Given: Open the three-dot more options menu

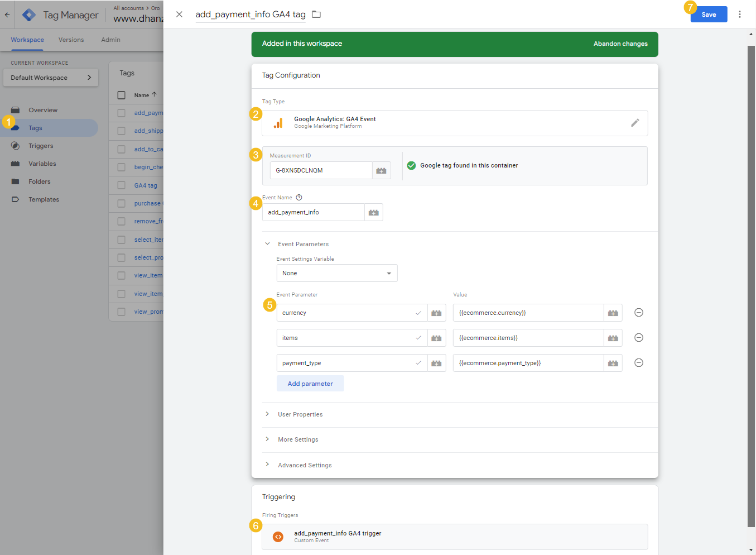Looking at the screenshot, I should point(739,15).
